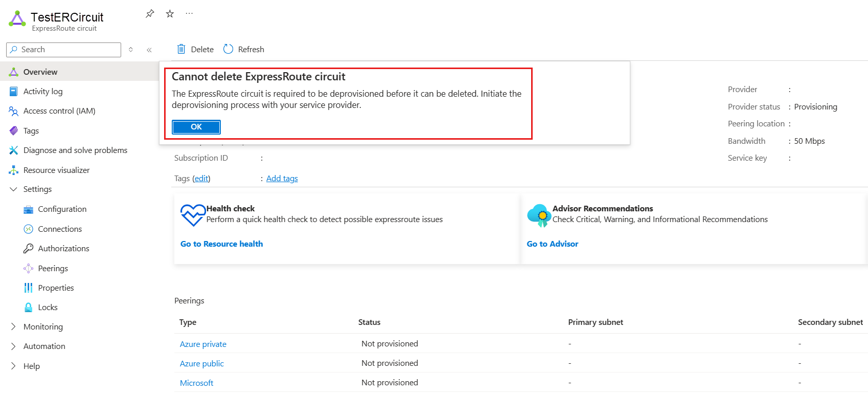Image resolution: width=868 pixels, height=394 pixels.
Task: Click inside the Search field
Action: (x=63, y=49)
